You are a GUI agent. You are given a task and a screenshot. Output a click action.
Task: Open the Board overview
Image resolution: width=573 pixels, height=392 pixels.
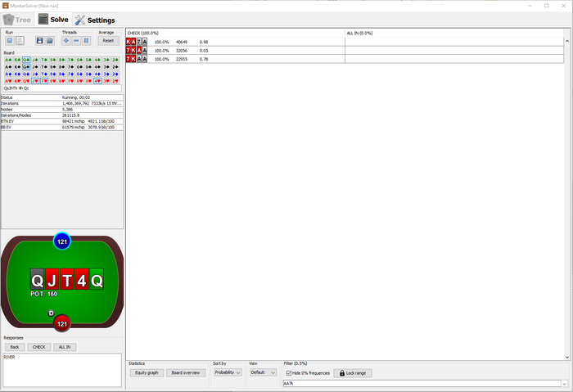(x=186, y=372)
